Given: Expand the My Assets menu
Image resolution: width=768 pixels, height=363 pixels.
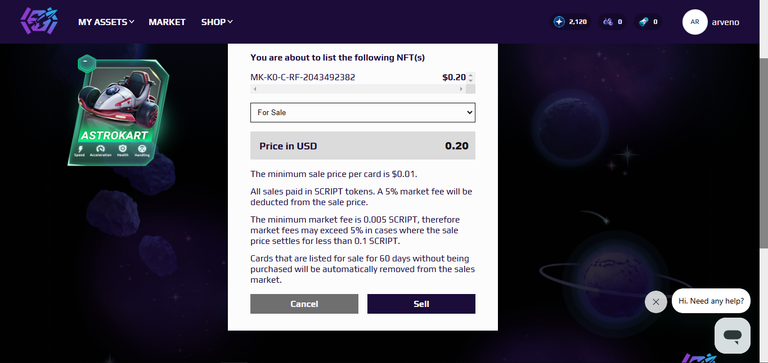Looking at the screenshot, I should (106, 22).
